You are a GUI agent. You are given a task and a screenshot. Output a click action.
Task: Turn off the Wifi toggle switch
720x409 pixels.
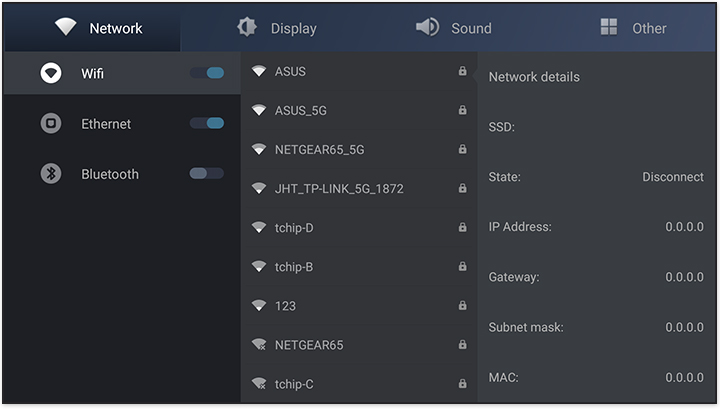207,73
